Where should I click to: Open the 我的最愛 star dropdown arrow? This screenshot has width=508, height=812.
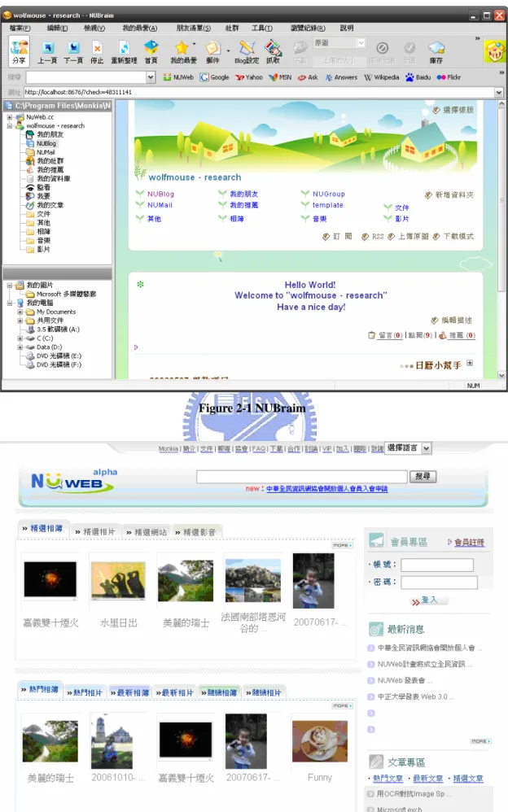[x=195, y=44]
